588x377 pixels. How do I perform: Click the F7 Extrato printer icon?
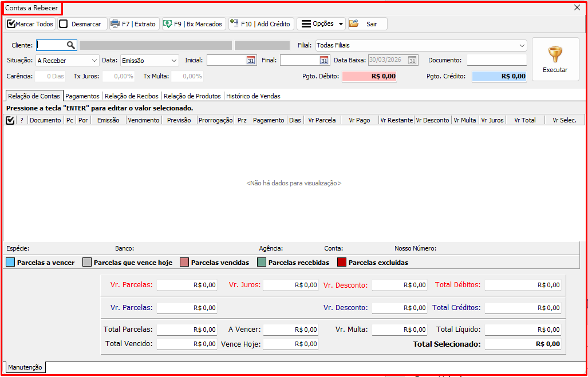coord(115,24)
